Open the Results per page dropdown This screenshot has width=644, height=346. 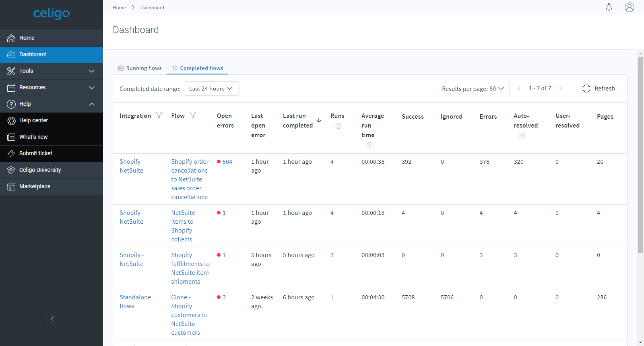click(497, 89)
